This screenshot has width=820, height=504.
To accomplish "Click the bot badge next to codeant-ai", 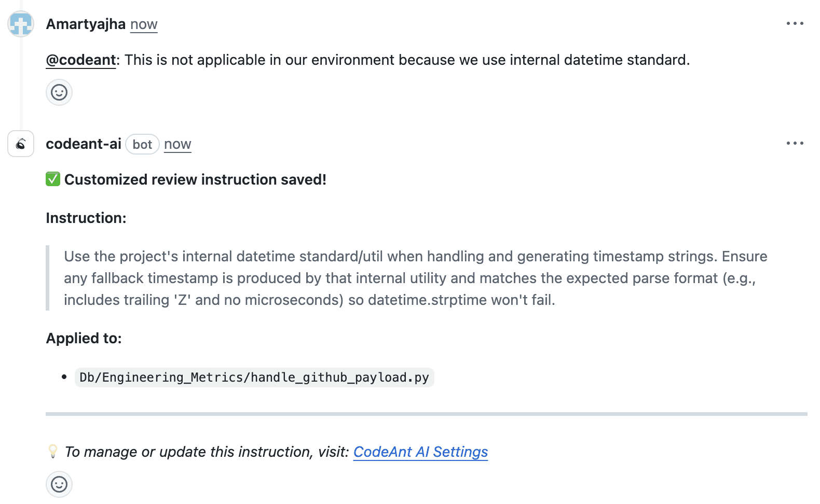I will (142, 144).
